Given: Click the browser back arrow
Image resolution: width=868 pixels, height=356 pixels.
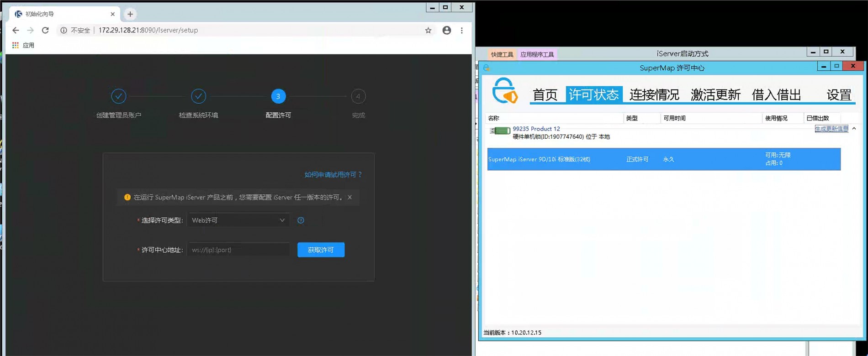Looking at the screenshot, I should point(16,30).
